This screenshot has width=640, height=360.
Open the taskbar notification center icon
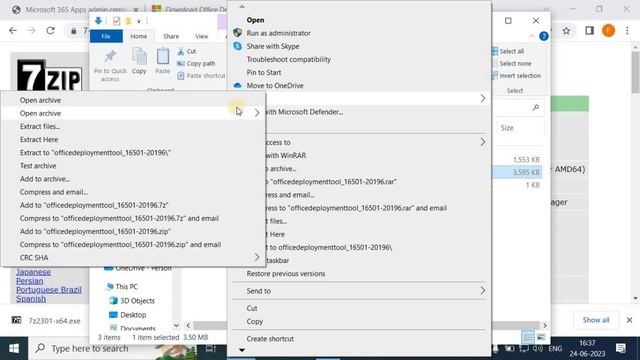click(x=621, y=349)
